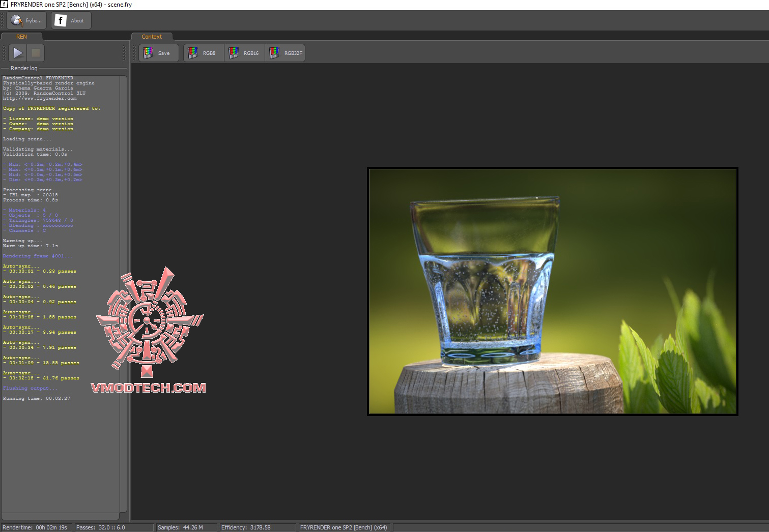Screen dimensions: 769x532
Task: Click the Samples 44.26 M status entry
Action: 180,527
